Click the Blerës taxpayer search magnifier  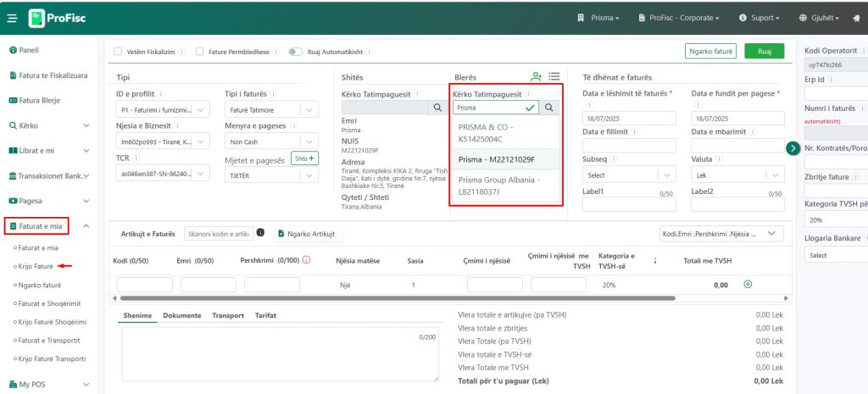coord(549,108)
